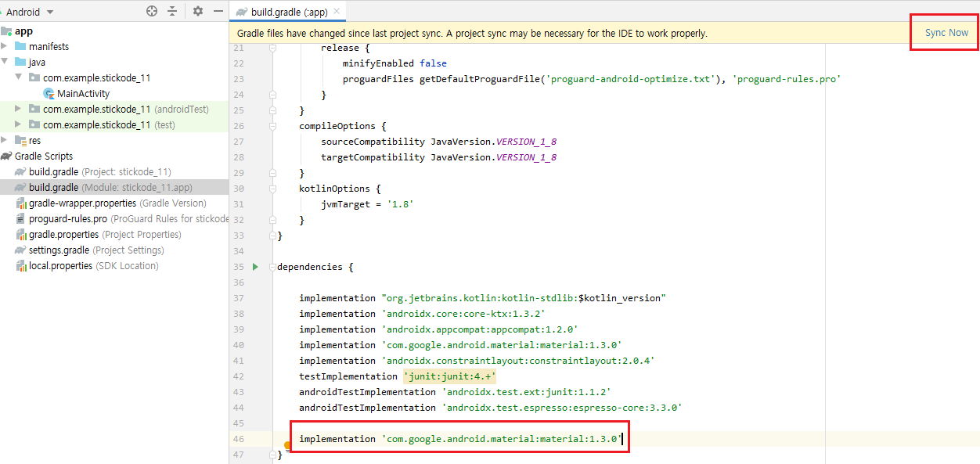Select the java folder icon

click(20, 63)
